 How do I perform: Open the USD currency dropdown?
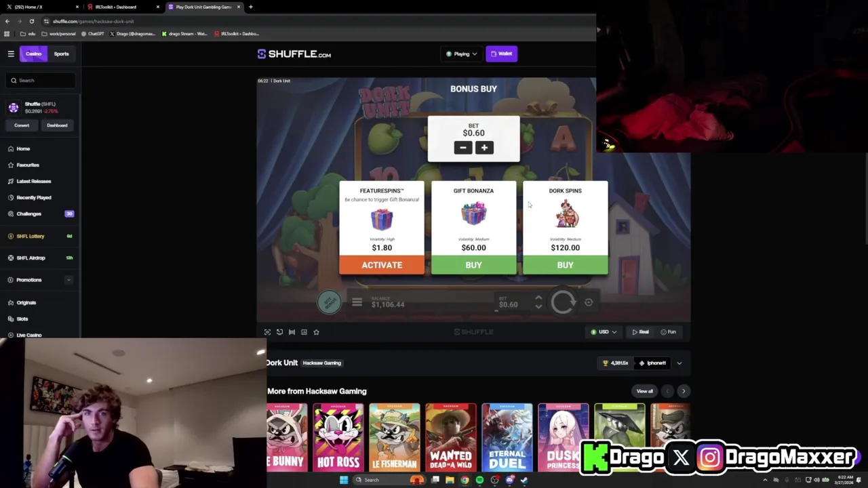603,332
